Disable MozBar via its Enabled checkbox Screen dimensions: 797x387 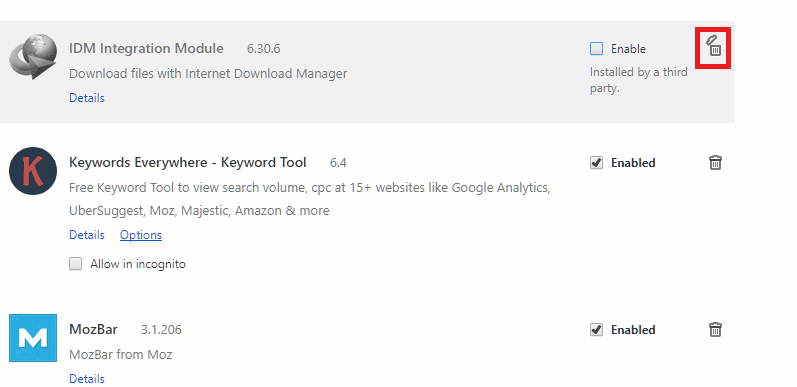[596, 330]
